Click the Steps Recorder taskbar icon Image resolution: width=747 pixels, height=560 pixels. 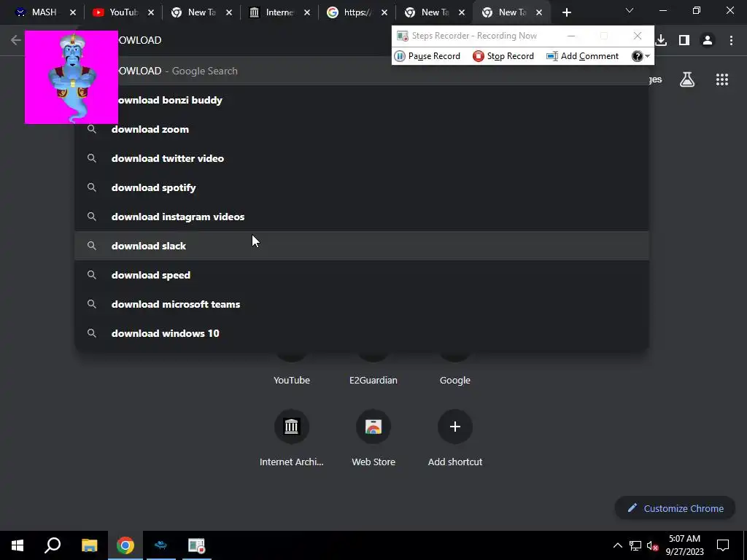(196, 545)
